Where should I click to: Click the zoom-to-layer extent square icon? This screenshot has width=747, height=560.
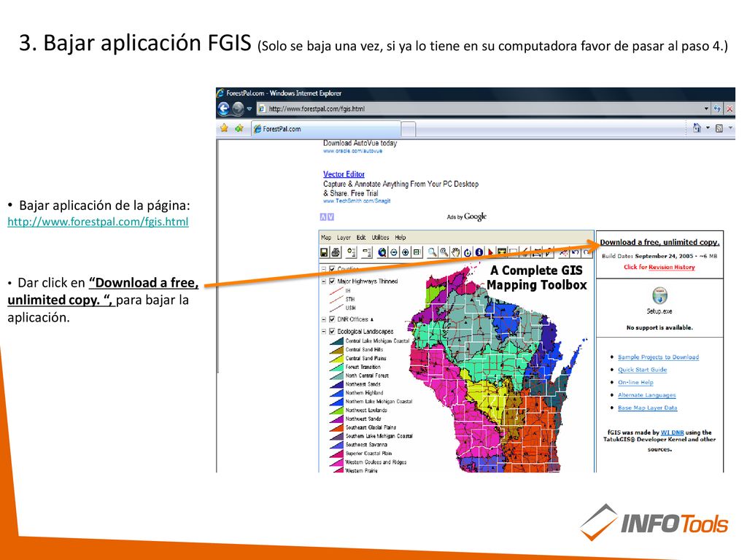coord(417,252)
